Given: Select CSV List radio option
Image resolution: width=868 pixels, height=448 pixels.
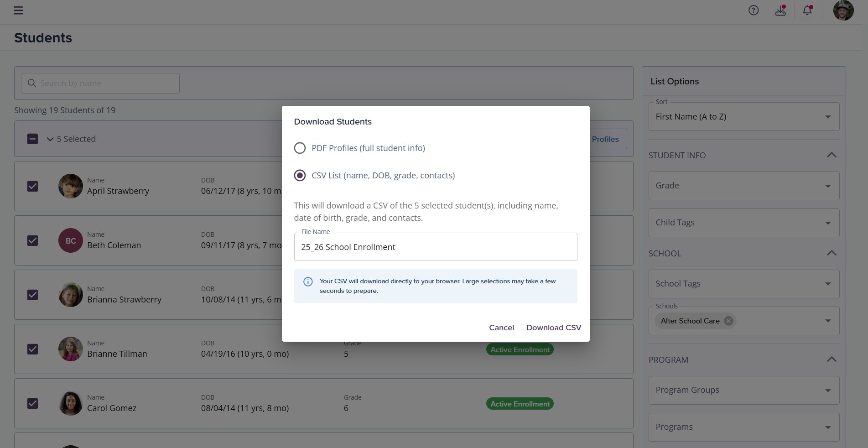Looking at the screenshot, I should pyautogui.click(x=300, y=176).
